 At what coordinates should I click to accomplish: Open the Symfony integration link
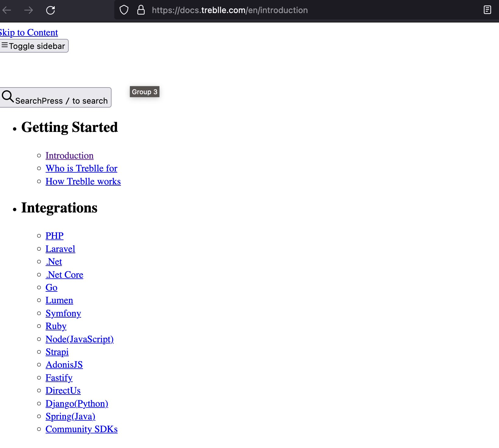click(x=64, y=313)
